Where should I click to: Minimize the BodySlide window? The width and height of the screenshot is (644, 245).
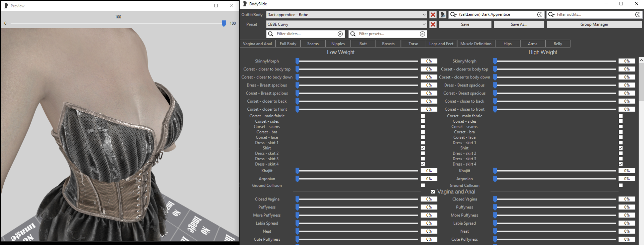click(x=606, y=4)
